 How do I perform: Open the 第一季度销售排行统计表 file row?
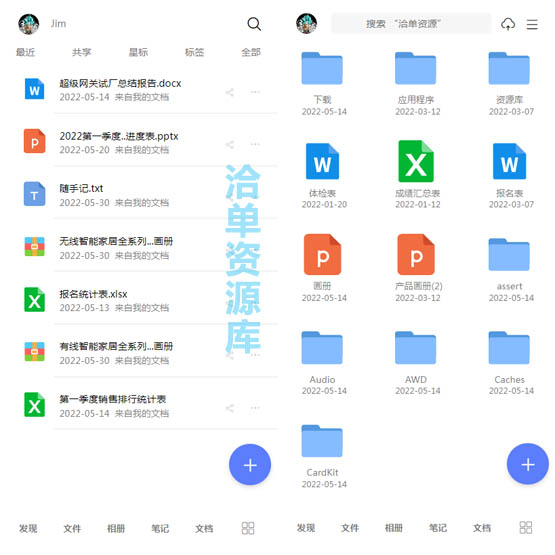(149, 406)
